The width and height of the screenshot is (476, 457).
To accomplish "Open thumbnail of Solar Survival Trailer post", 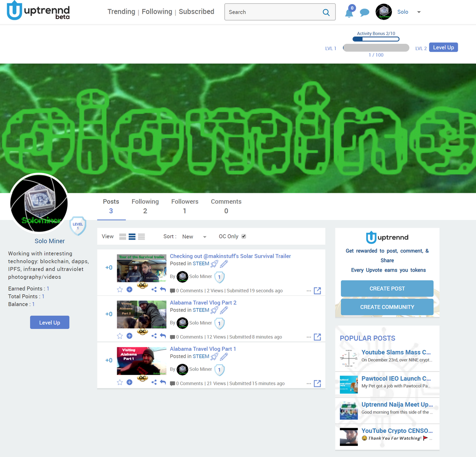I will point(142,269).
